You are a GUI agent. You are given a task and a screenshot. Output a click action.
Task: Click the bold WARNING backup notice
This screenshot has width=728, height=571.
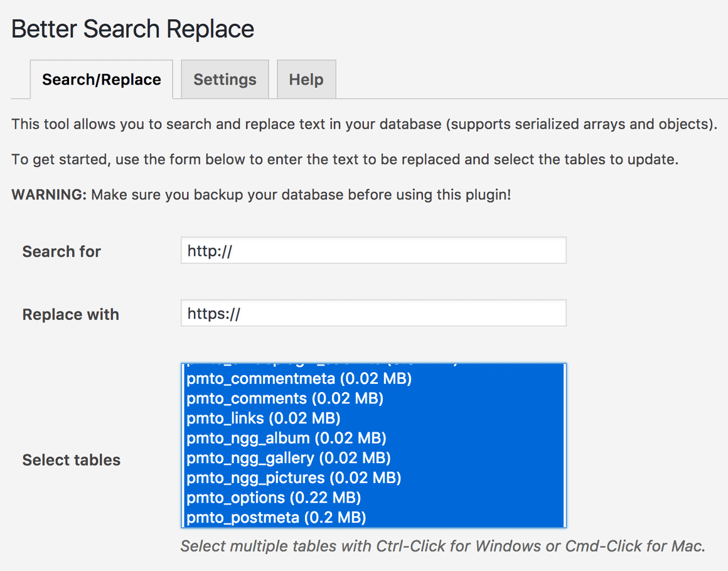261,195
